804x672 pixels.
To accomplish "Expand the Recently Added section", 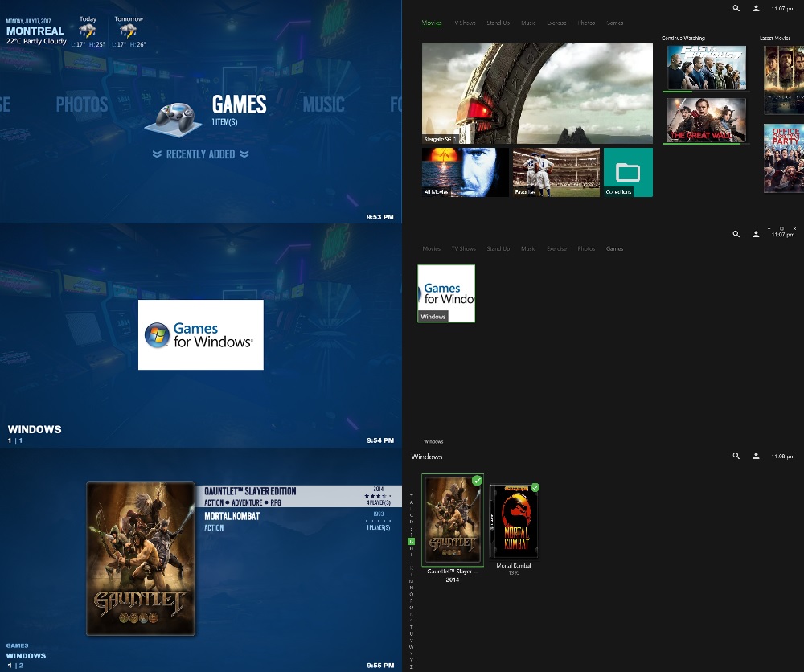I will pyautogui.click(x=200, y=154).
